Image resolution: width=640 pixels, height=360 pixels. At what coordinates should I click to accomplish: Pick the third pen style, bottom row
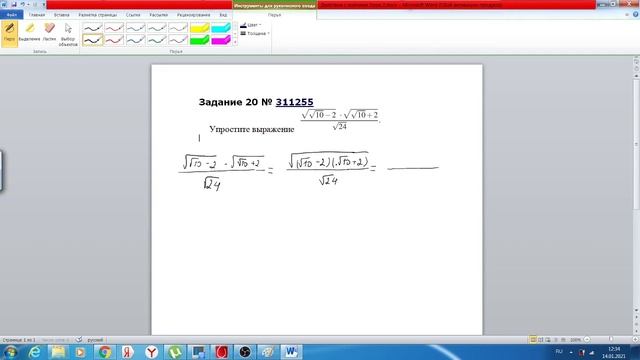136,40
